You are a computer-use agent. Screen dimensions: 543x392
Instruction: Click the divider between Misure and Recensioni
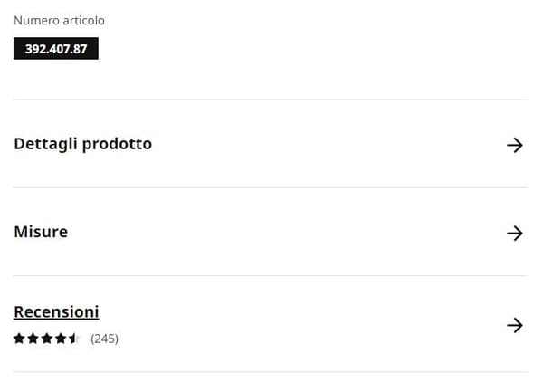pyautogui.click(x=270, y=276)
